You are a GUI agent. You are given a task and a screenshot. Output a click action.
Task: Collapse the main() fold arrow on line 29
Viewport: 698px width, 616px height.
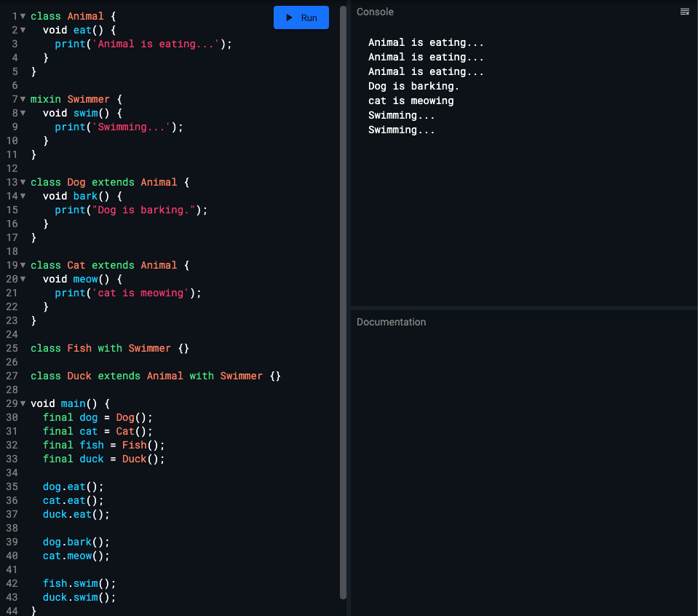point(23,403)
